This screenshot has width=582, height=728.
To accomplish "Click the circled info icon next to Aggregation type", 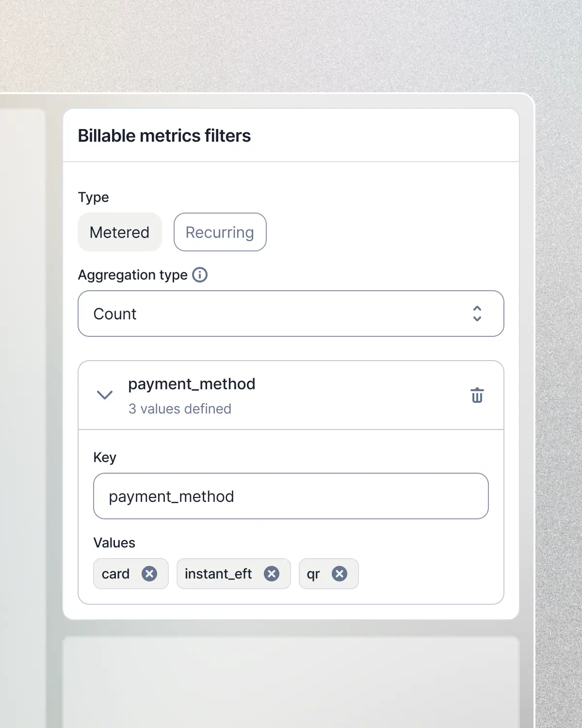I will coord(199,275).
